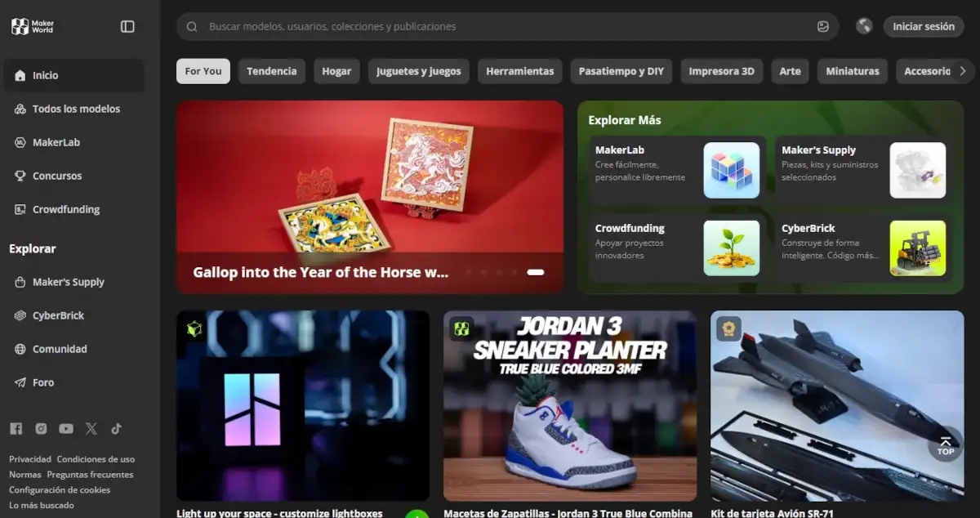980x518 pixels.
Task: Open Todos los modelos in sidebar
Action: (x=75, y=109)
